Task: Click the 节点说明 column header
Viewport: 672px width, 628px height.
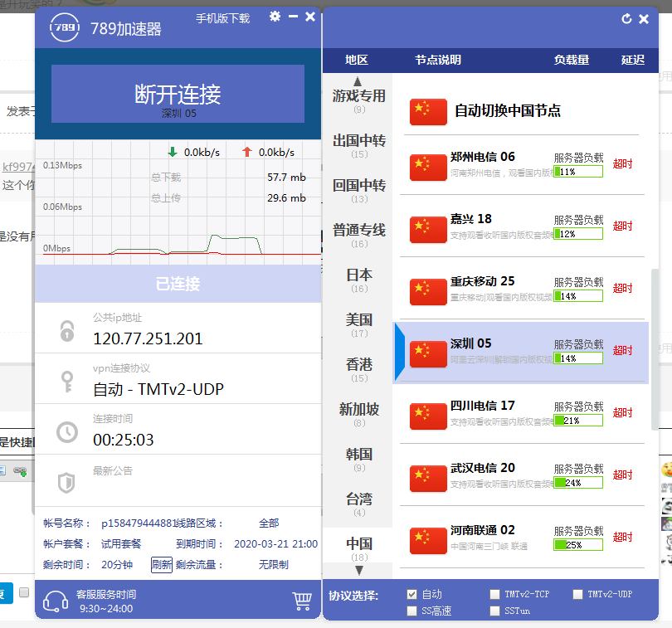Action: tap(438, 60)
